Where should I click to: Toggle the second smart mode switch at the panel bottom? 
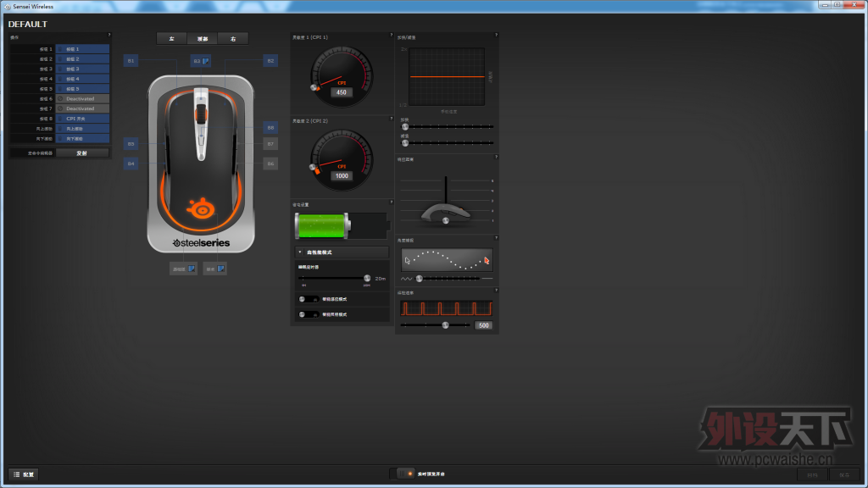pos(308,315)
